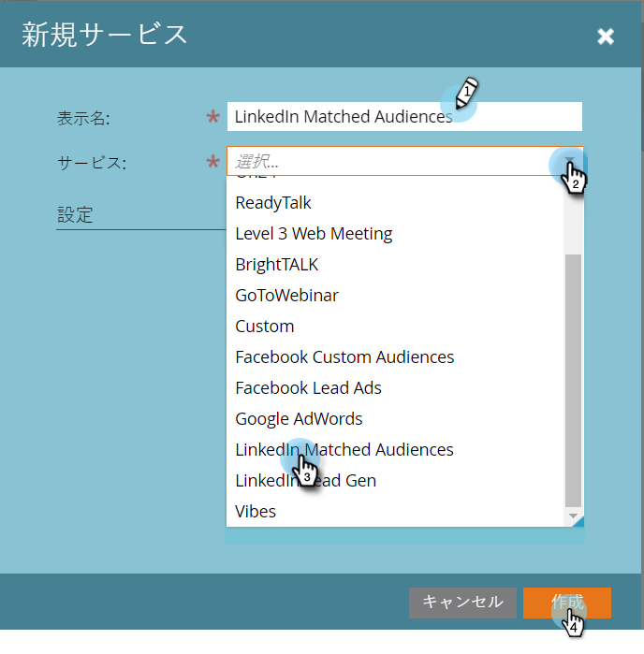Click the dropdown list scrollbar thumb
644x654 pixels.
[x=573, y=381]
